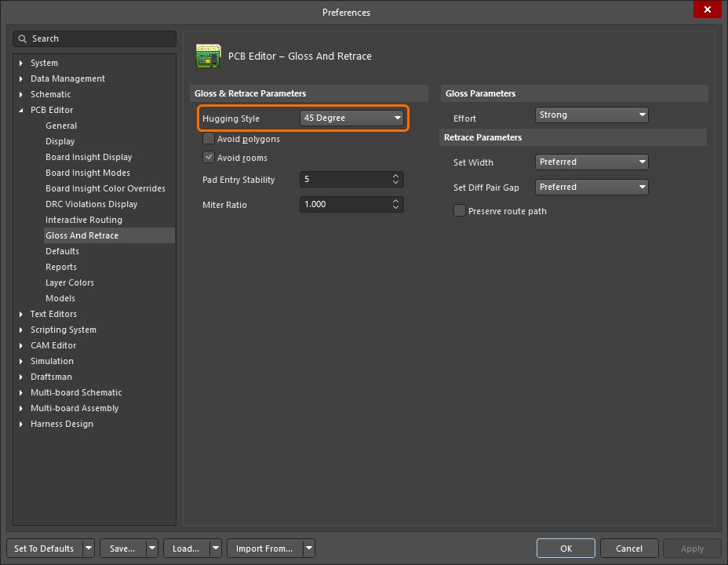Collapse the PCB Editor tree section
The width and height of the screenshot is (728, 565).
tap(19, 110)
